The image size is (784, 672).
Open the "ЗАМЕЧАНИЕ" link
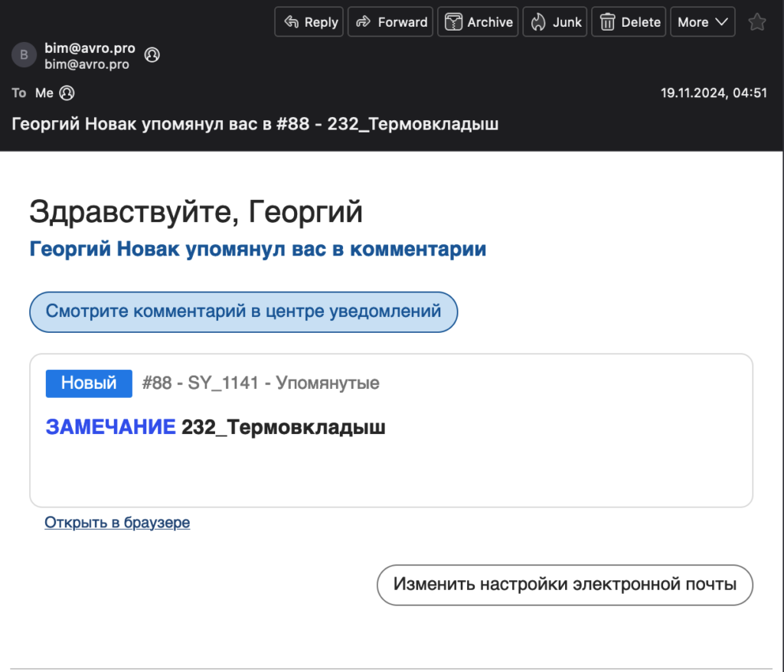[110, 428]
